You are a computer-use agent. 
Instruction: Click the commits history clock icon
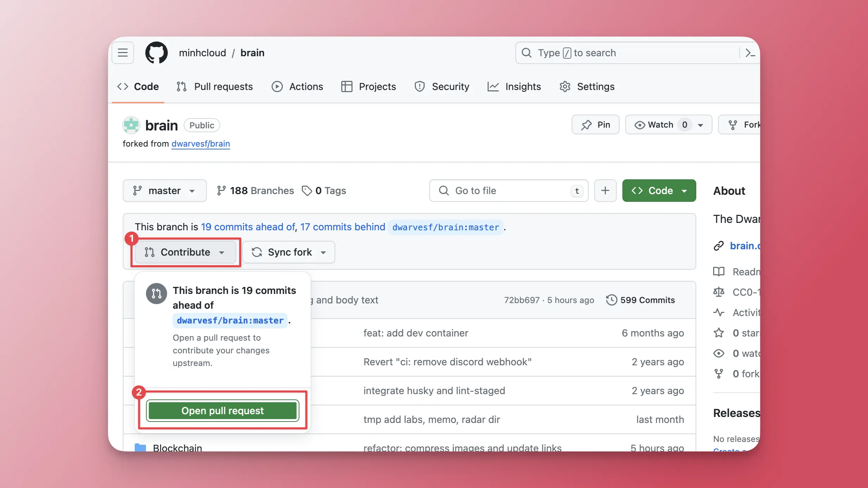click(x=612, y=300)
